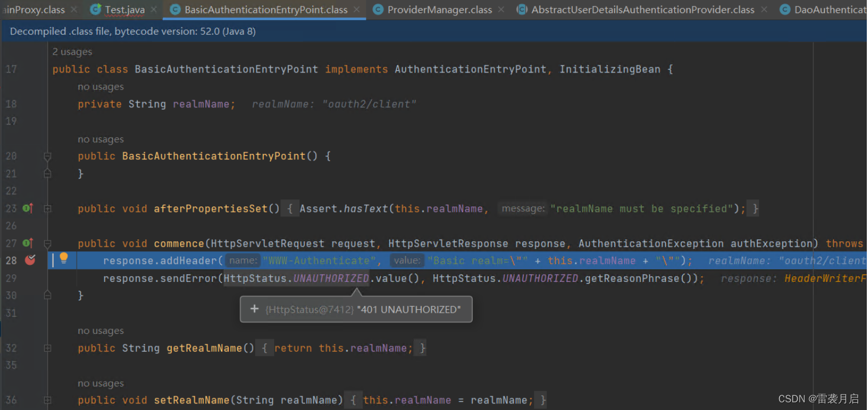Click HttpServletRequest request parameter on line 27
This screenshot has height=410, width=868.
[x=293, y=244]
